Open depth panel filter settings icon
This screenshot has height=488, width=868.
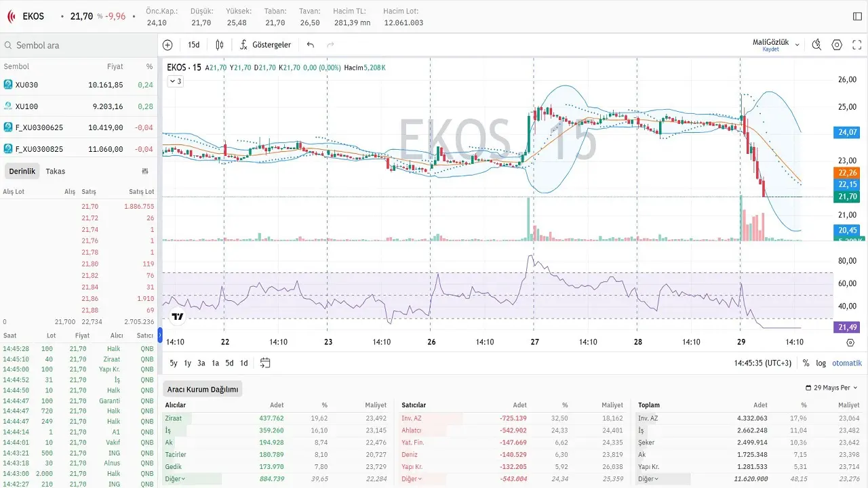145,171
